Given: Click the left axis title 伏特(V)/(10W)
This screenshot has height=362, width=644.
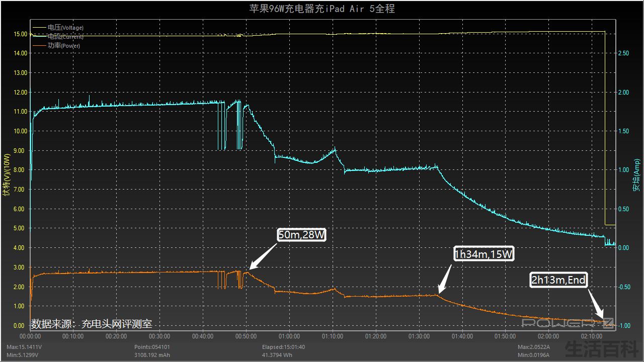Looking at the screenshot, I should pos(6,174).
